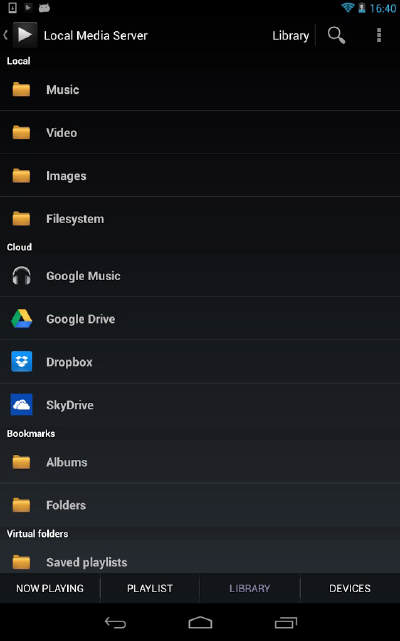The image size is (400, 641).
Task: Tap the Android home button
Action: 200,623
